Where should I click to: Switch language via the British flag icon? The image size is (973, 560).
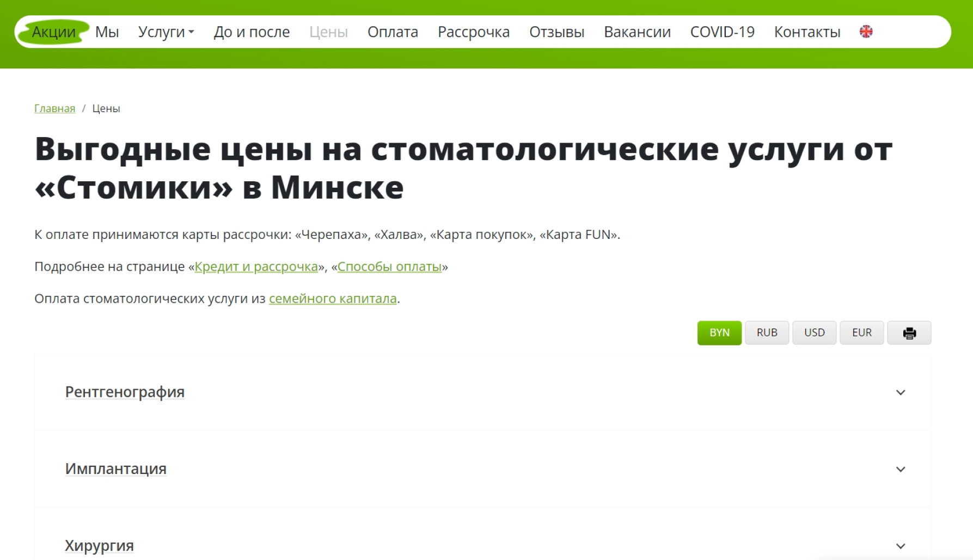[x=866, y=32]
